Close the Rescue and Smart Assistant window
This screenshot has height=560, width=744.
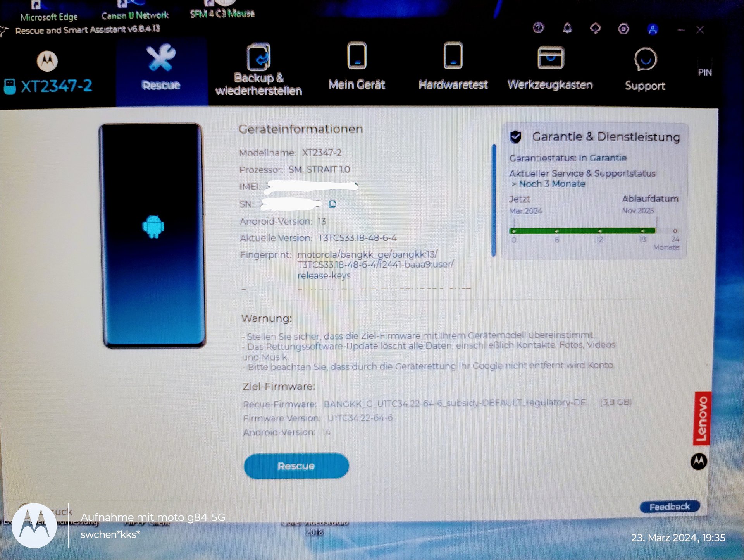[700, 30]
